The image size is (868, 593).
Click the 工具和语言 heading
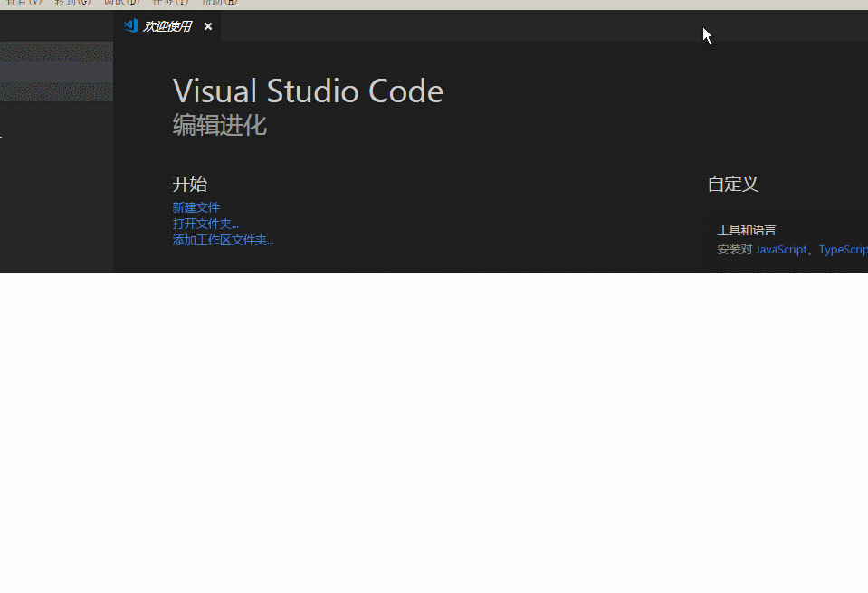(x=746, y=229)
